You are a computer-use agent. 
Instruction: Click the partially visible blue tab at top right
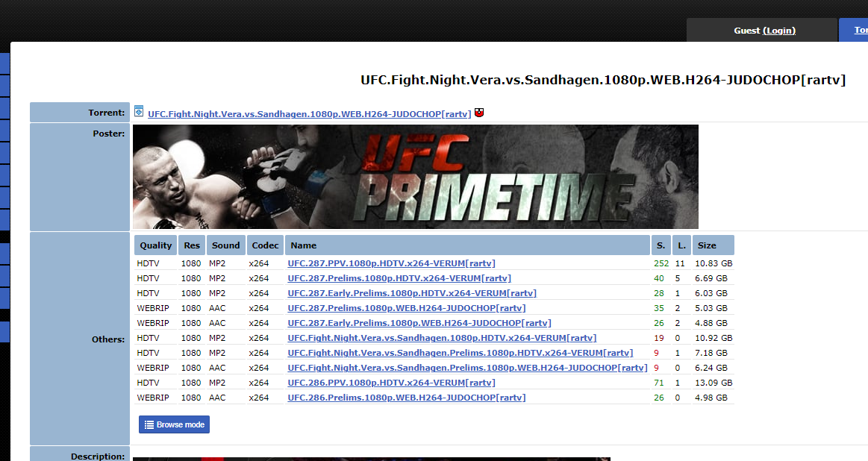pos(854,30)
